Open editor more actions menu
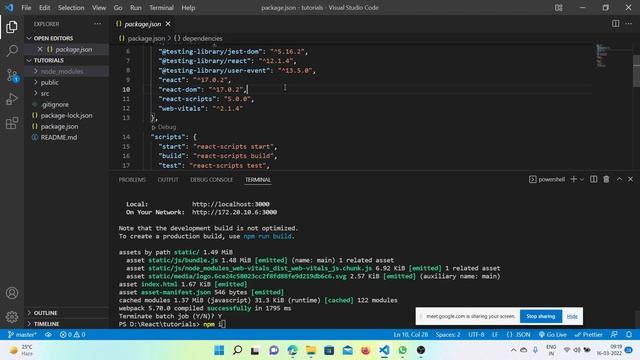Image resolution: width=640 pixels, height=360 pixels. pyautogui.click(x=628, y=24)
